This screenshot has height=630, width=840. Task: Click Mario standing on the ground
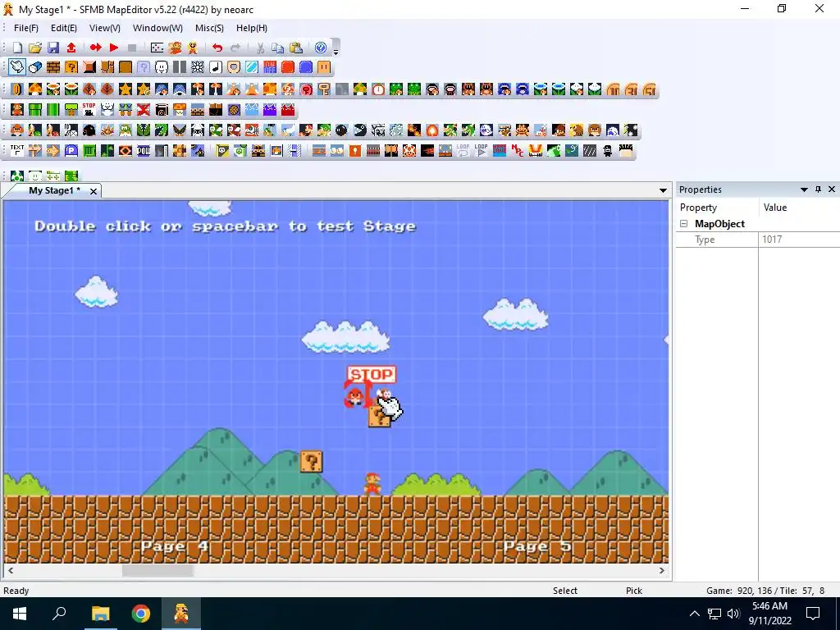point(372,484)
